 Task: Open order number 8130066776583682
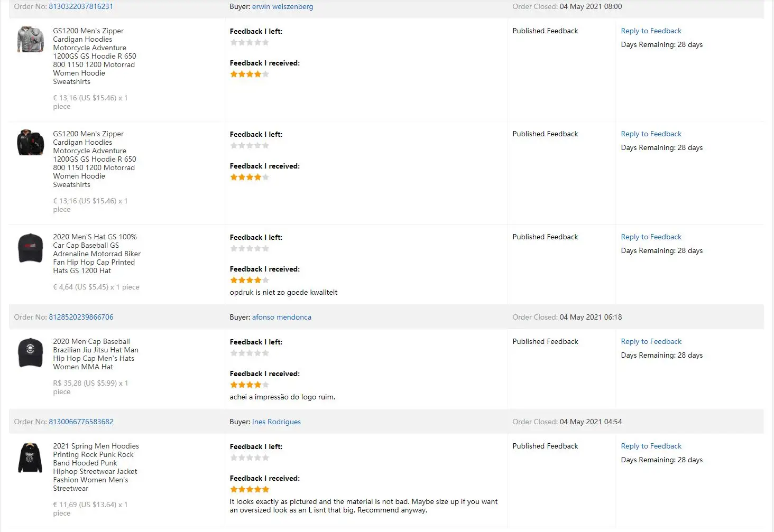pyautogui.click(x=81, y=422)
